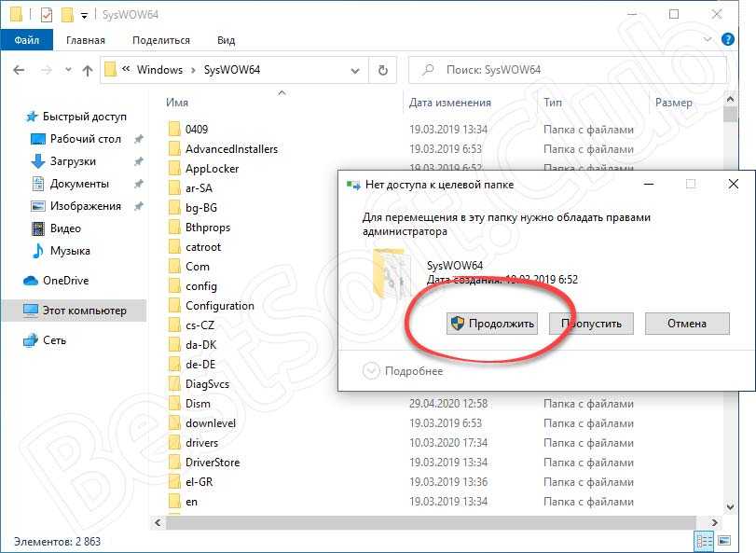Sort by the Дата изменения column header
Viewport: 756px width, 553px height.
[450, 103]
